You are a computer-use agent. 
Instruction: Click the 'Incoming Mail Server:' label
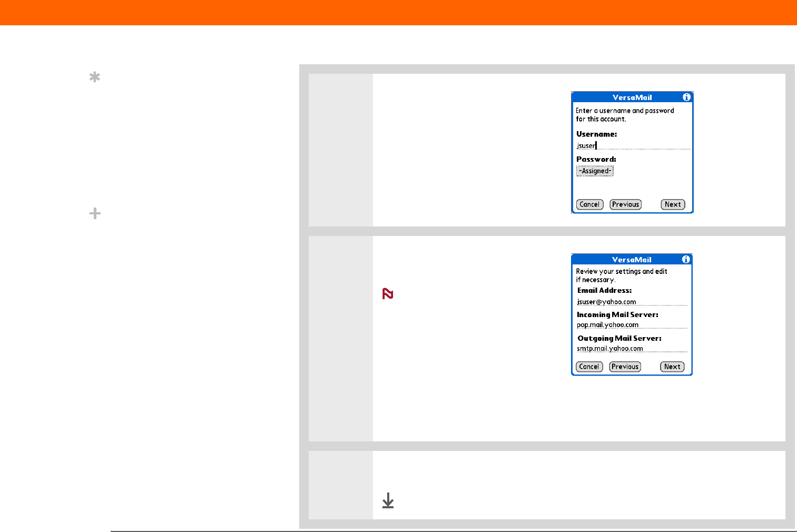tap(617, 314)
